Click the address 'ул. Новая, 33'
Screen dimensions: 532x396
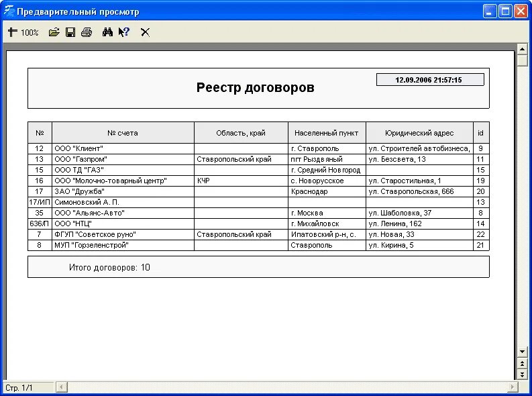point(419,234)
